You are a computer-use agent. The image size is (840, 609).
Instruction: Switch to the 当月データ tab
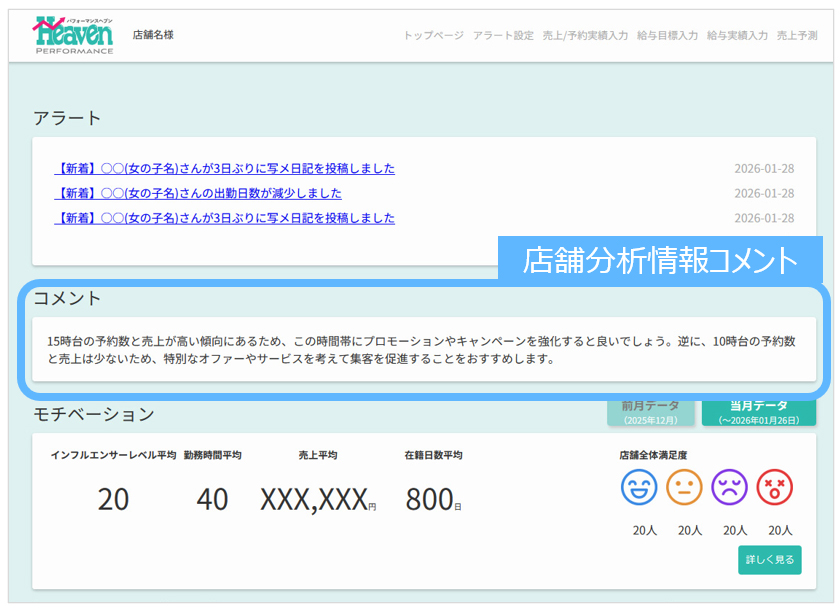pos(758,411)
